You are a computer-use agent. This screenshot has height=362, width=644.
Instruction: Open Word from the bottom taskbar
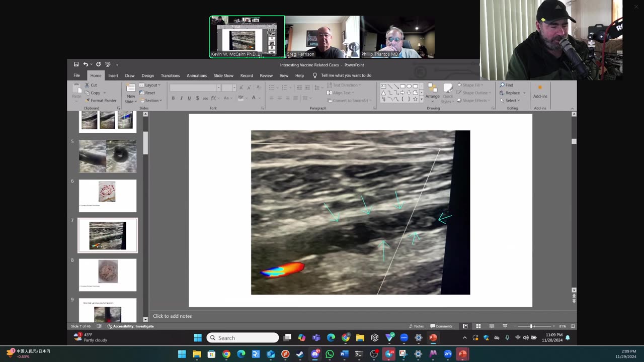point(344,354)
